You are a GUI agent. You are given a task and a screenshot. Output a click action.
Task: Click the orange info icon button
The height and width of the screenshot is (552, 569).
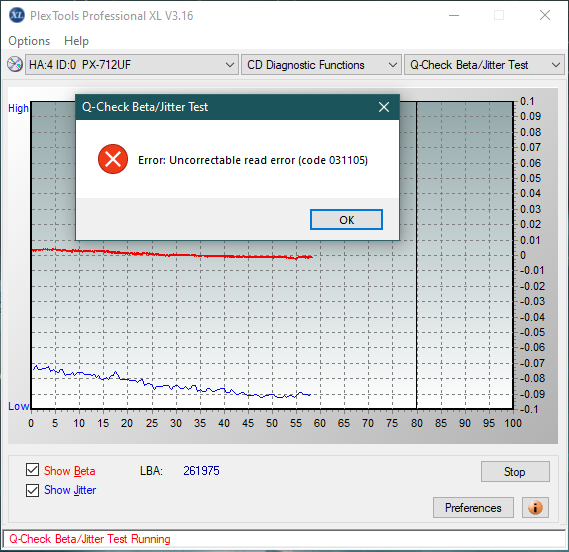[535, 507]
